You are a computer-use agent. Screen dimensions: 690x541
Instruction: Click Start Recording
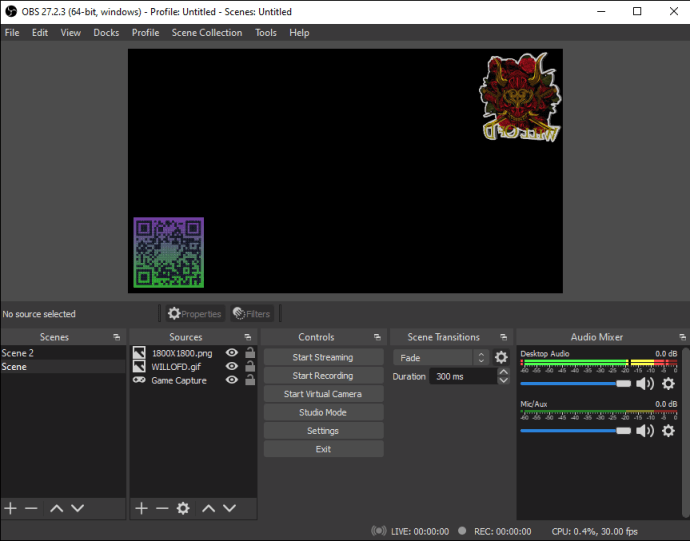point(323,375)
